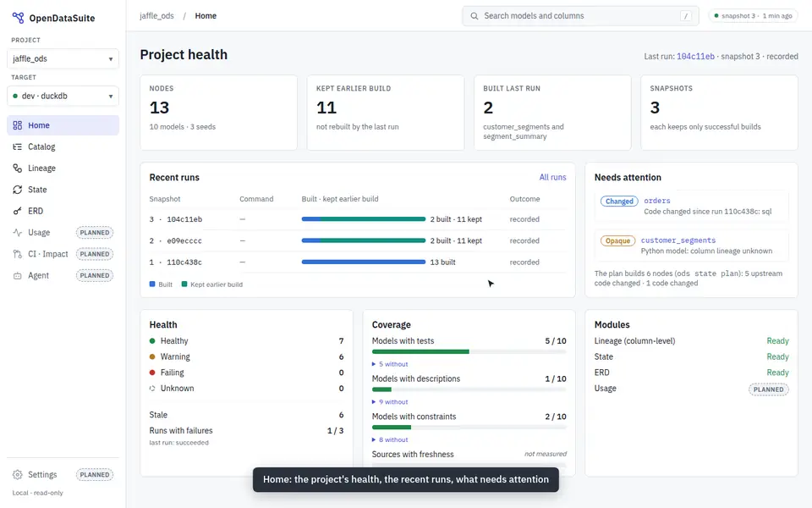Click the Catalog list icon

click(x=18, y=146)
